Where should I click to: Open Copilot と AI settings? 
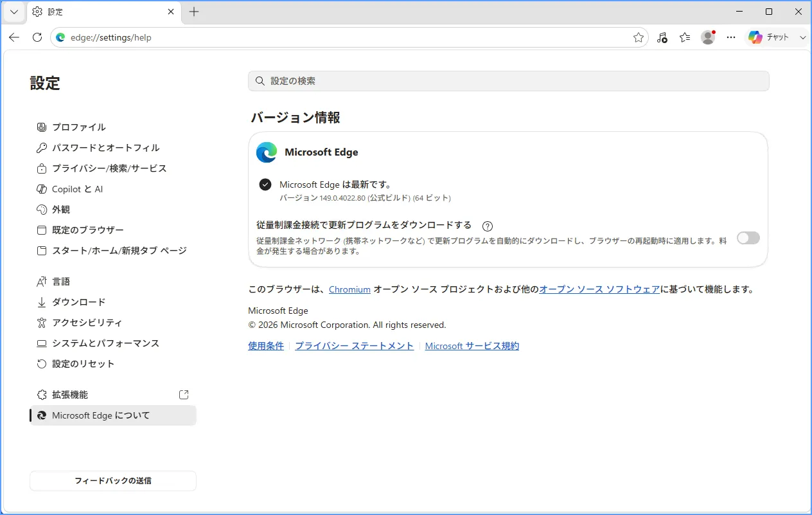[113, 189]
